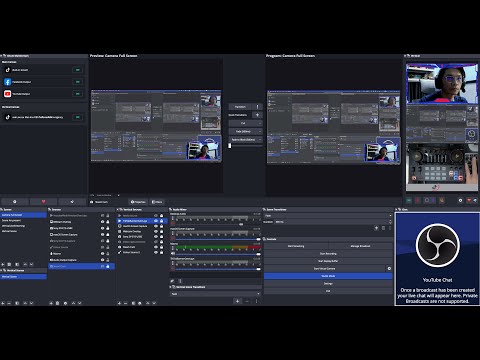Select Camera Full Screen scene
The image size is (480, 360).
(x=23, y=215)
